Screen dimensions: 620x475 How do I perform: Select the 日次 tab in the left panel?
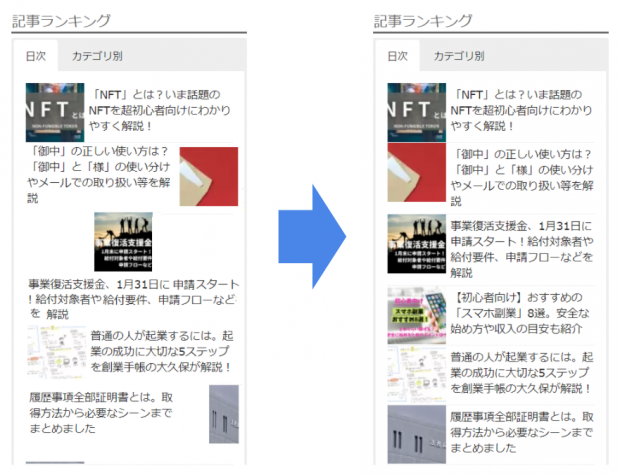click(x=36, y=56)
